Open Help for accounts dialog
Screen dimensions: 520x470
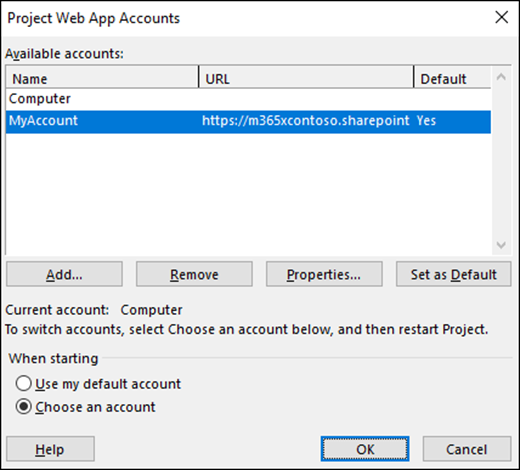coord(50,449)
